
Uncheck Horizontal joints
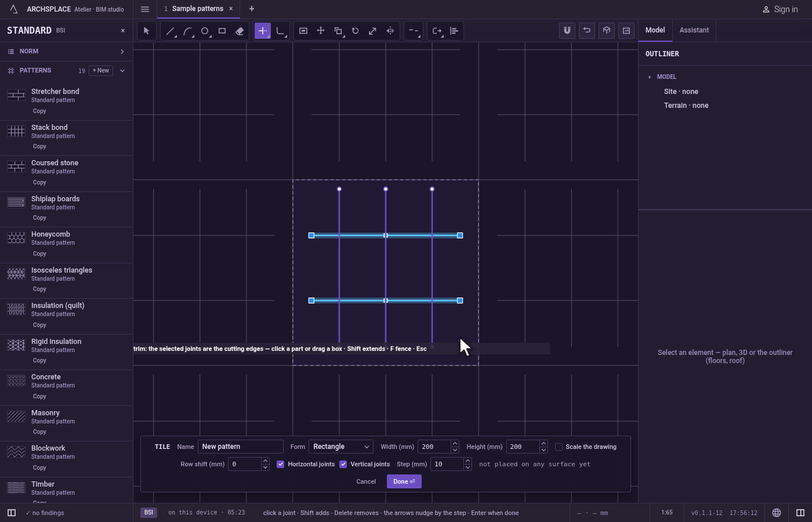281,464
